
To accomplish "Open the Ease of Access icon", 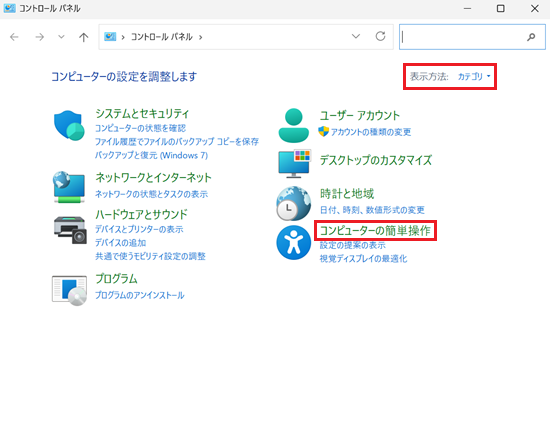I will click(x=294, y=242).
